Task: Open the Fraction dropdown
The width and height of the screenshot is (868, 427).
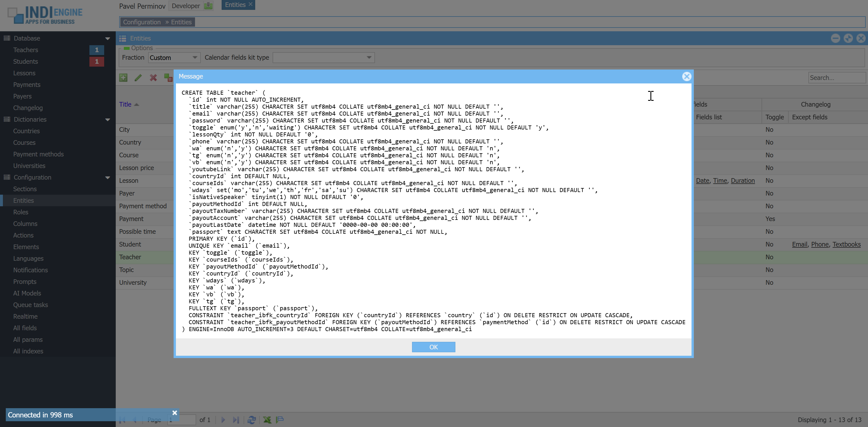Action: click(195, 58)
